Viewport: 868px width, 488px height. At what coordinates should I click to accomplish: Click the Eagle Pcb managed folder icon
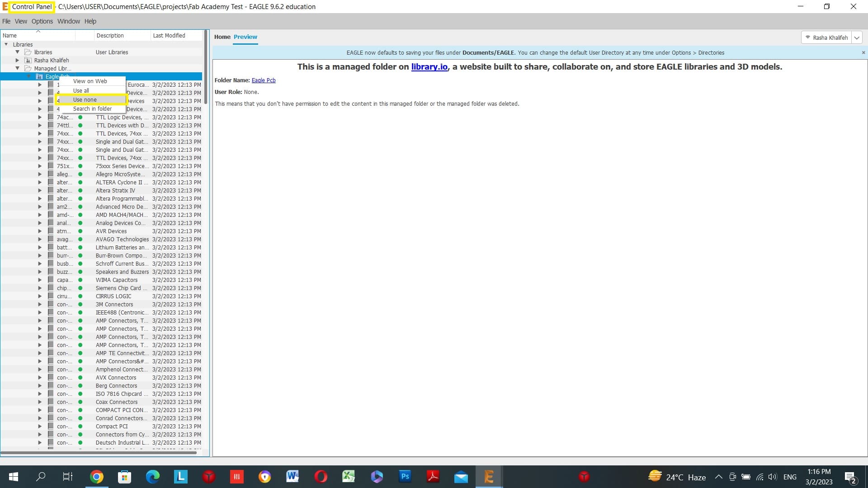tap(39, 77)
